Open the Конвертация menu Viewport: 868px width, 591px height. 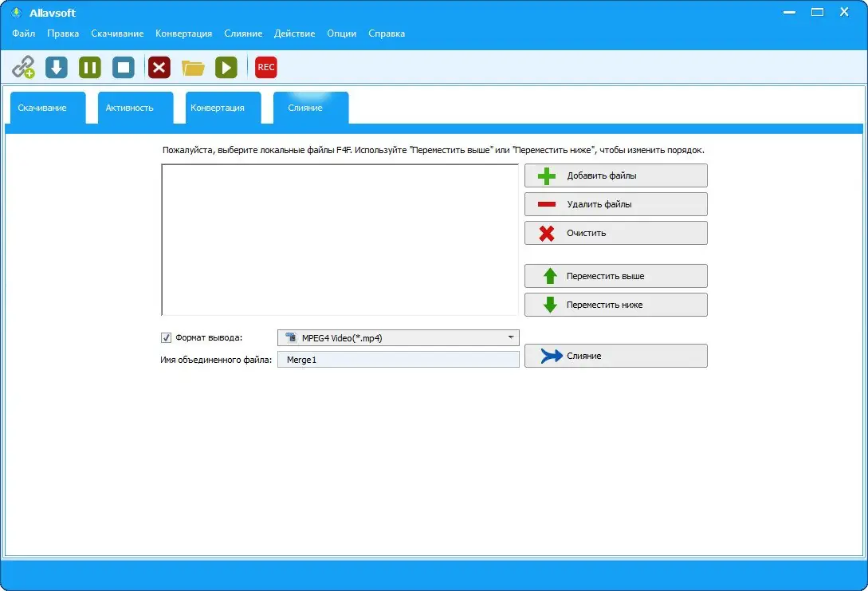pyautogui.click(x=184, y=33)
